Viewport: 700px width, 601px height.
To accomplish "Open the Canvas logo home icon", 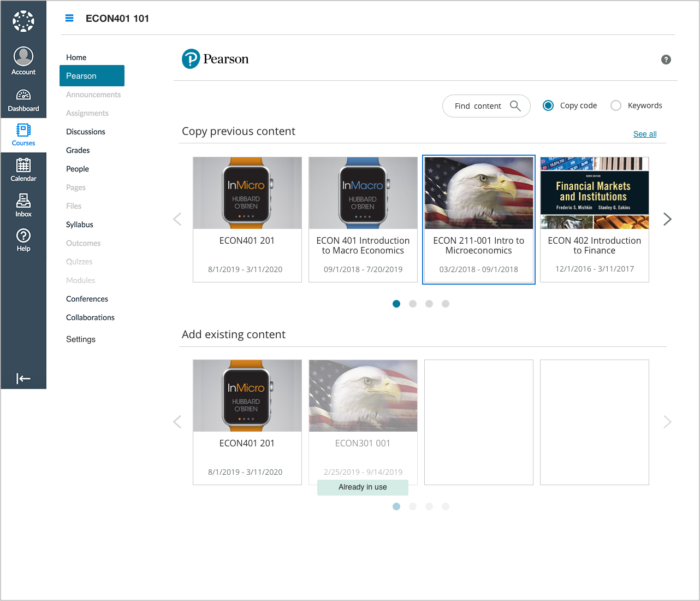I will pyautogui.click(x=23, y=21).
